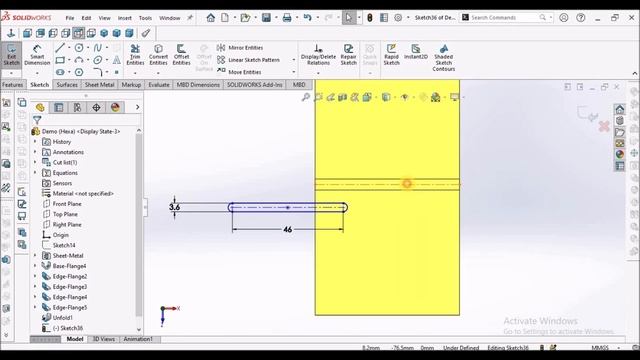Open the Edit menu
Viewport: 640px width, 360px height.
[x=87, y=18]
